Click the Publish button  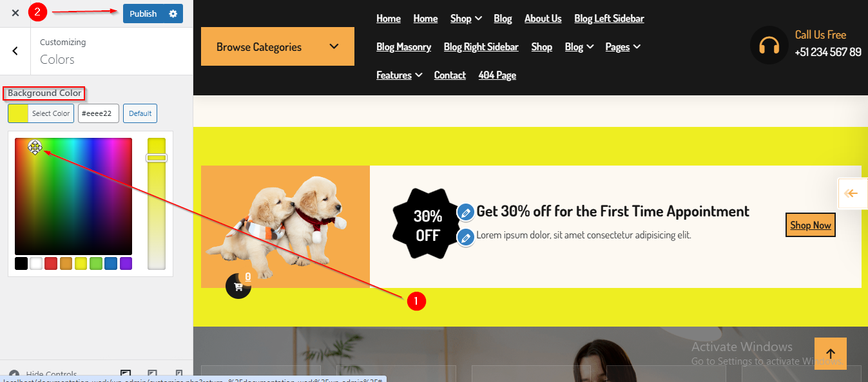143,14
